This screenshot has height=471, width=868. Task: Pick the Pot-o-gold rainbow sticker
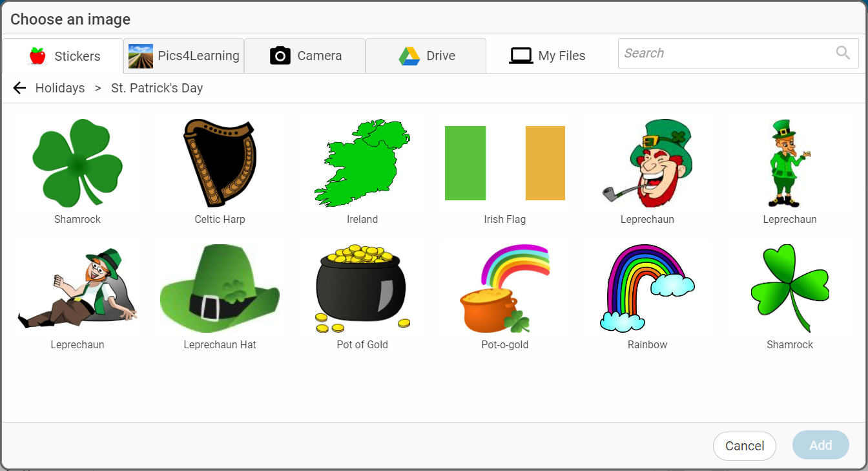tap(504, 288)
